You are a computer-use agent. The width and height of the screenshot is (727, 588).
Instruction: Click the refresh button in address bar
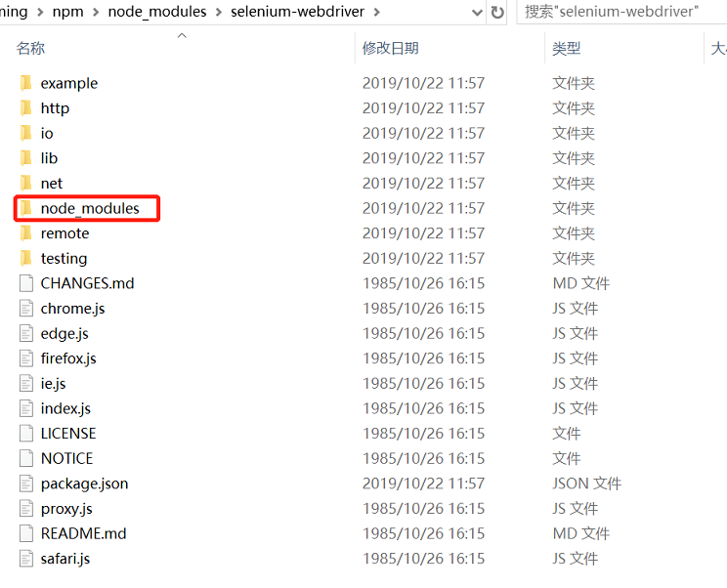point(497,13)
